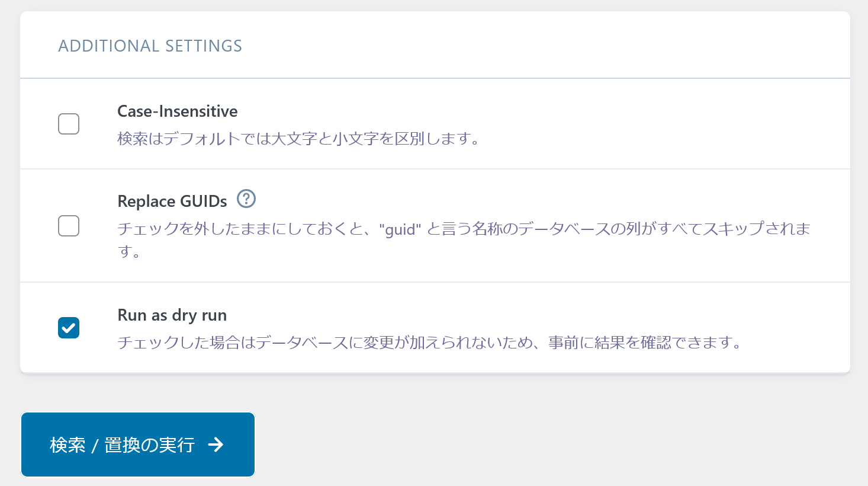
Task: Click the Replace GUIDs label text
Action: 172,202
